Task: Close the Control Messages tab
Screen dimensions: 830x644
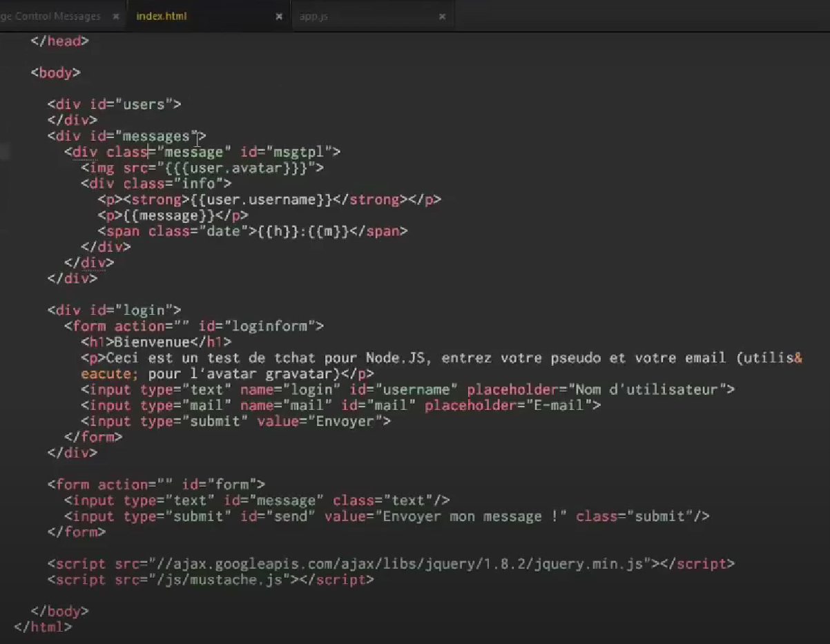Action: [115, 17]
